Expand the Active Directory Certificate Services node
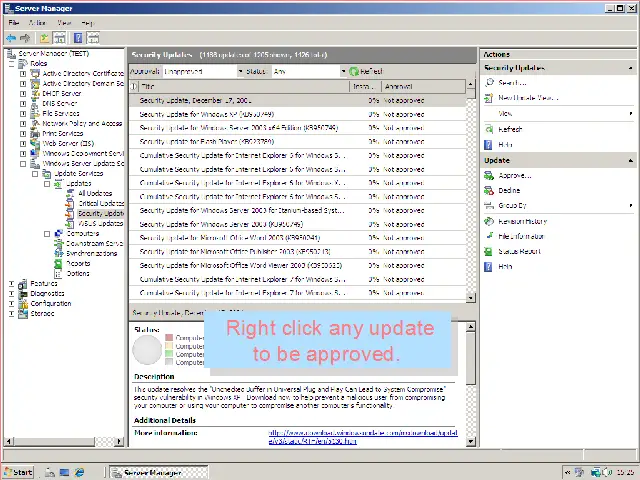 [23, 73]
